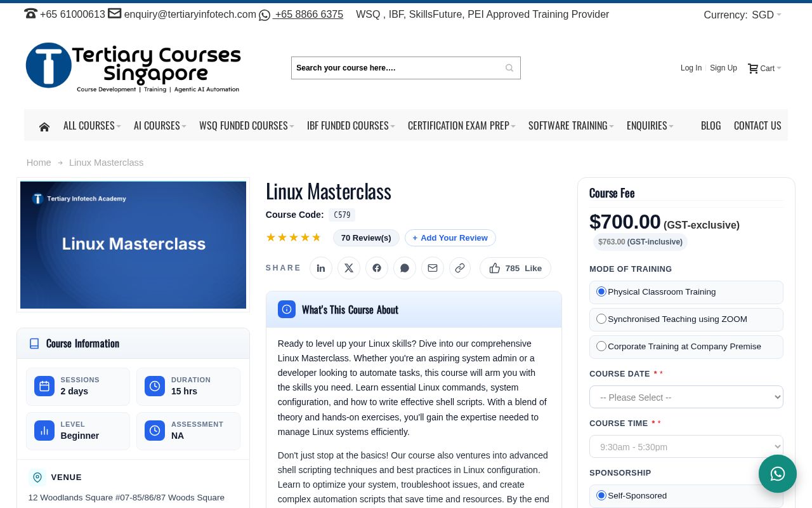Expand the AI Courses menu
Viewport: 812px width, 508px height.
[x=160, y=126]
